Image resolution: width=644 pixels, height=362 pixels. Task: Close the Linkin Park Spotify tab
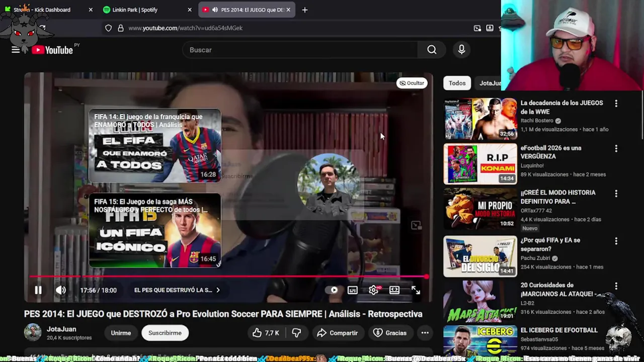(190, 10)
